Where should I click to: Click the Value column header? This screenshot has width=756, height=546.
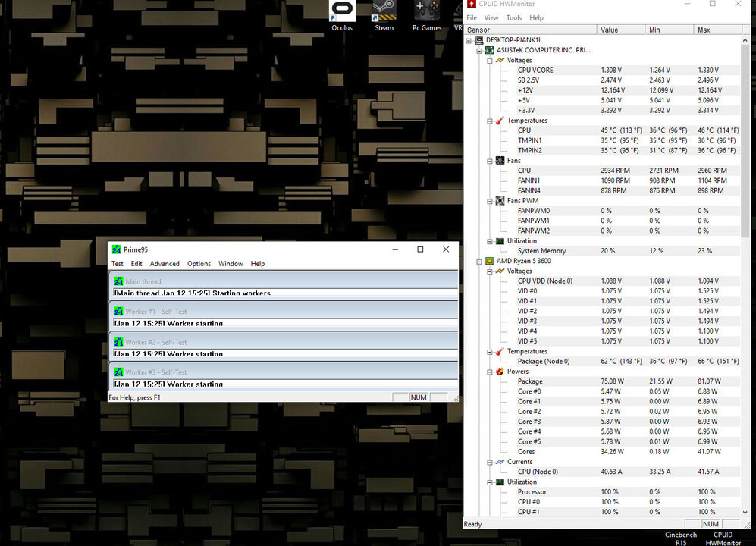pyautogui.click(x=621, y=30)
